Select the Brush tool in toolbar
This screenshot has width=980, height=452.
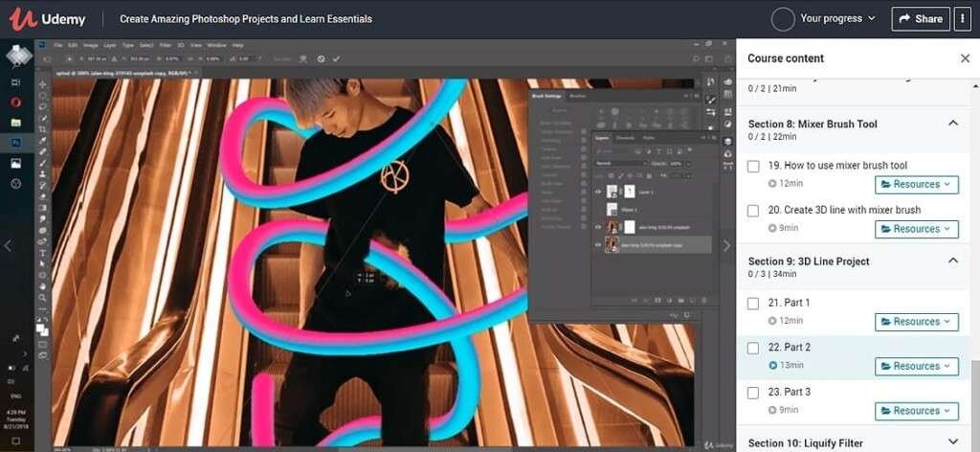click(42, 163)
